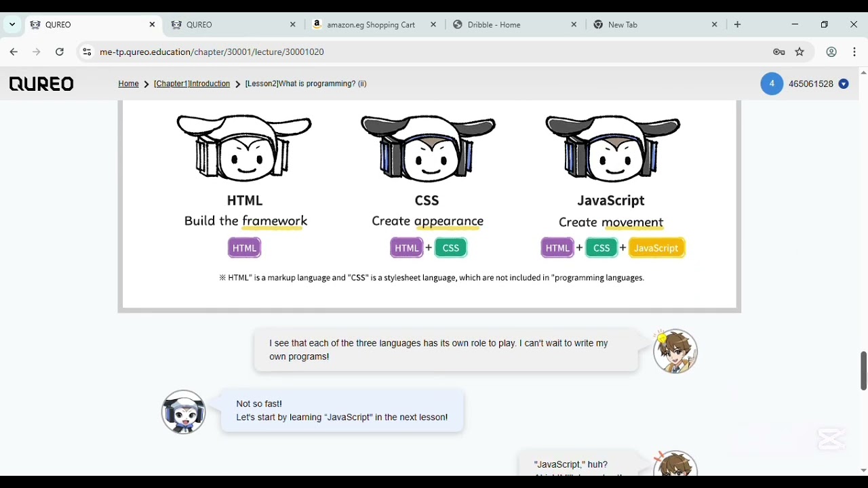Open the Chrome three-dot menu
Screen dimensions: 868x488
(854, 52)
